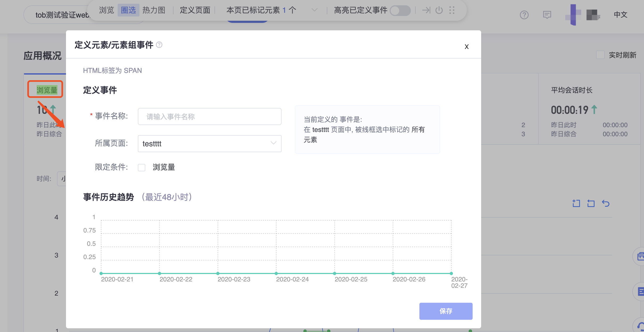Click the drag handle dots icon
This screenshot has width=644, height=332.
452,10
